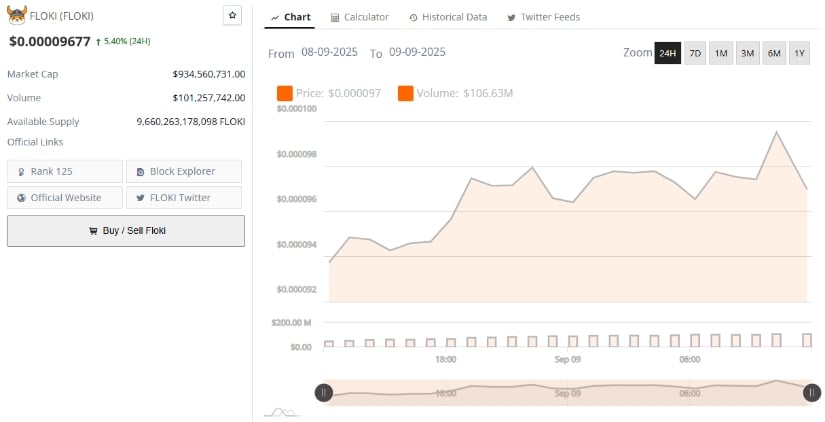Click the clock icon in the Historical Data tab
This screenshot has width=825, height=422.
414,18
